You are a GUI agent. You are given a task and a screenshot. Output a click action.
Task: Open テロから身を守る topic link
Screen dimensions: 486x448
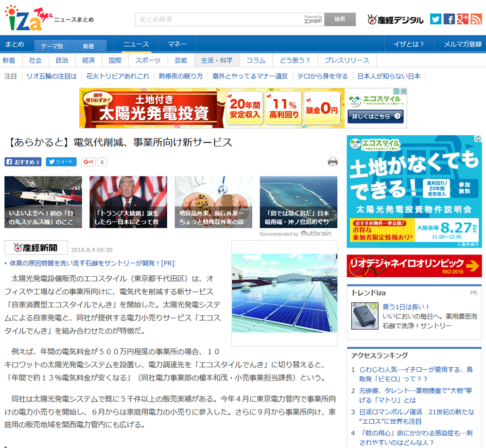[x=323, y=76]
